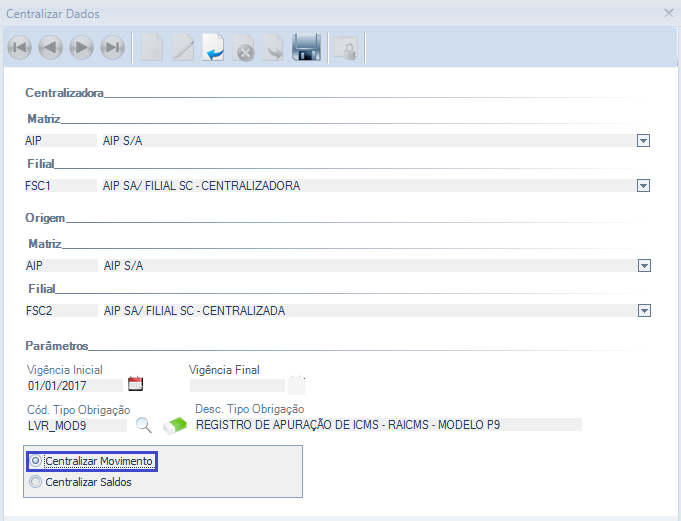Screen dimensions: 681x521
Task: Go to first record navigation button
Action: click(x=20, y=47)
